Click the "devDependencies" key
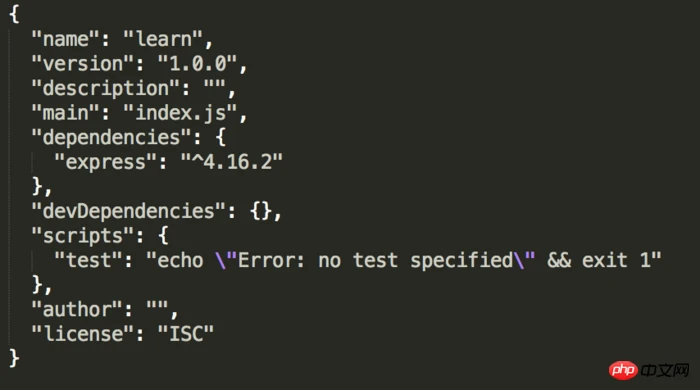The height and width of the screenshot is (390, 700). click(129, 211)
